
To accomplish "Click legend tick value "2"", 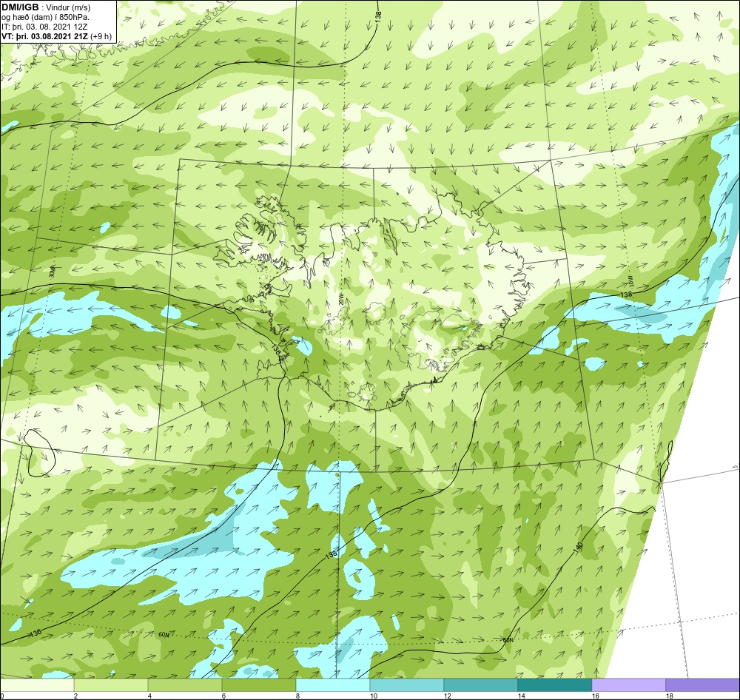I will 75,696.
